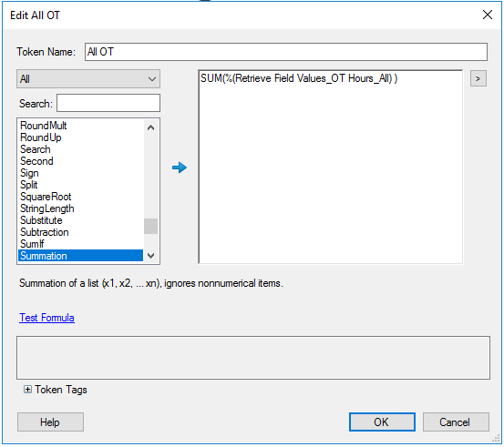This screenshot has width=504, height=447.
Task: Pick Substitute from the function list
Action: pyautogui.click(x=81, y=220)
